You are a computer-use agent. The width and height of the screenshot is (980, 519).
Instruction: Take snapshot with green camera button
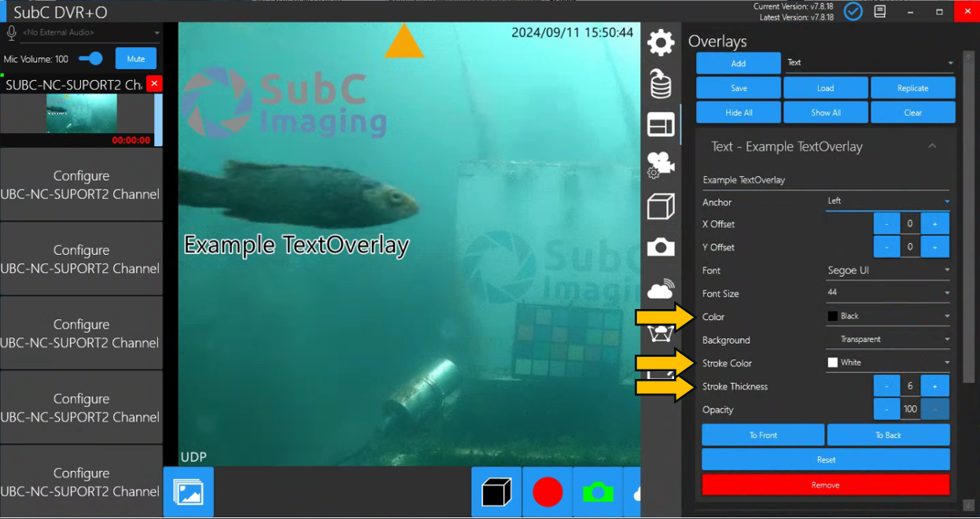598,492
